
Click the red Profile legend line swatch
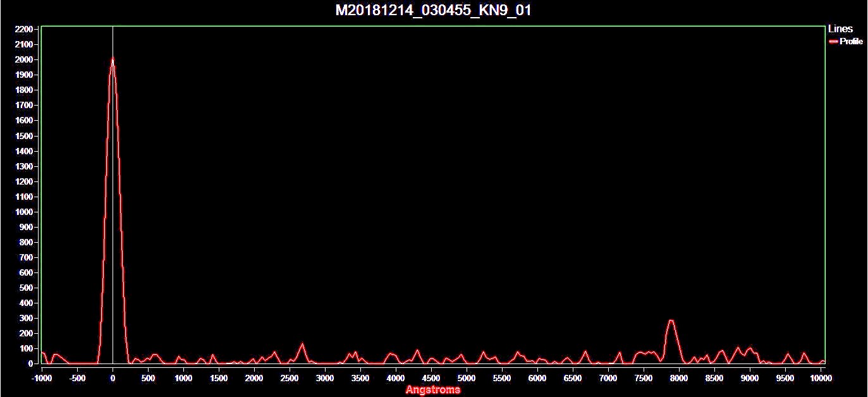click(833, 40)
